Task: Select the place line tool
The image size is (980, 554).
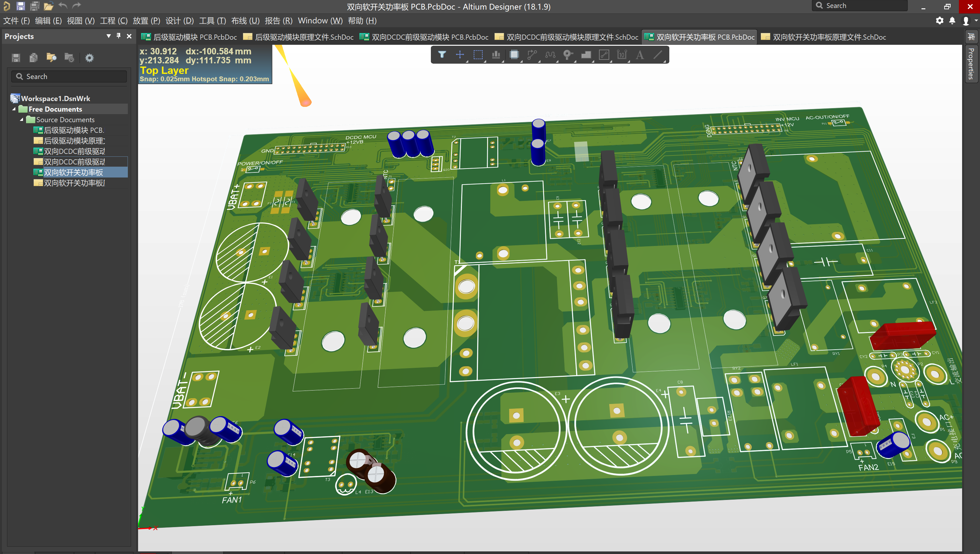Action: click(658, 55)
